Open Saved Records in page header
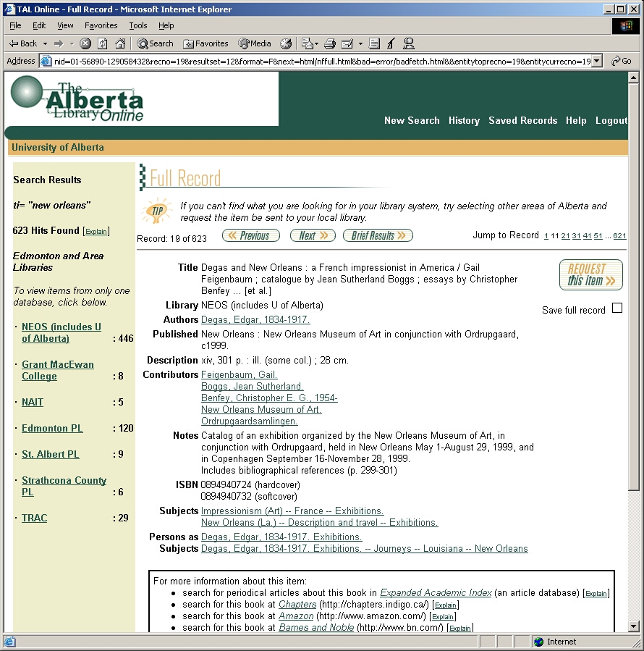 point(523,120)
